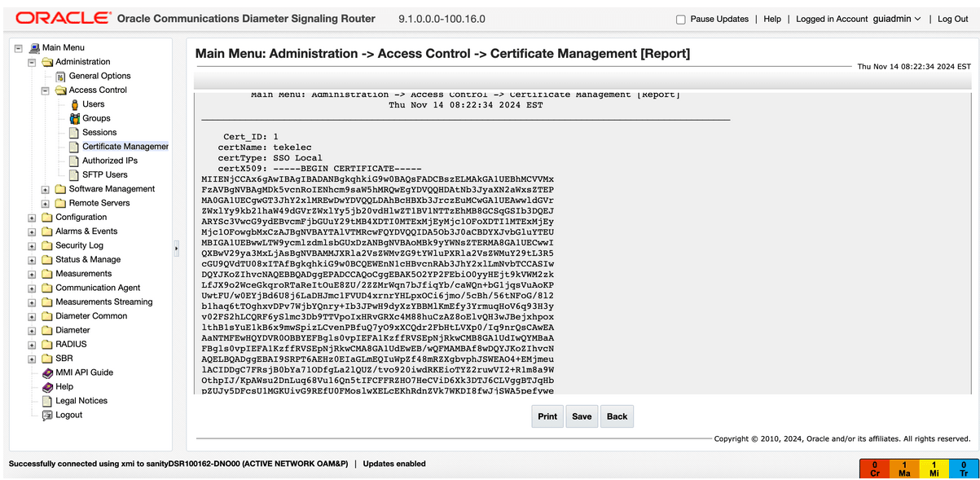Viewport: 980px width, 480px height.
Task: Open the Authorized IPs tree item
Action: (110, 161)
